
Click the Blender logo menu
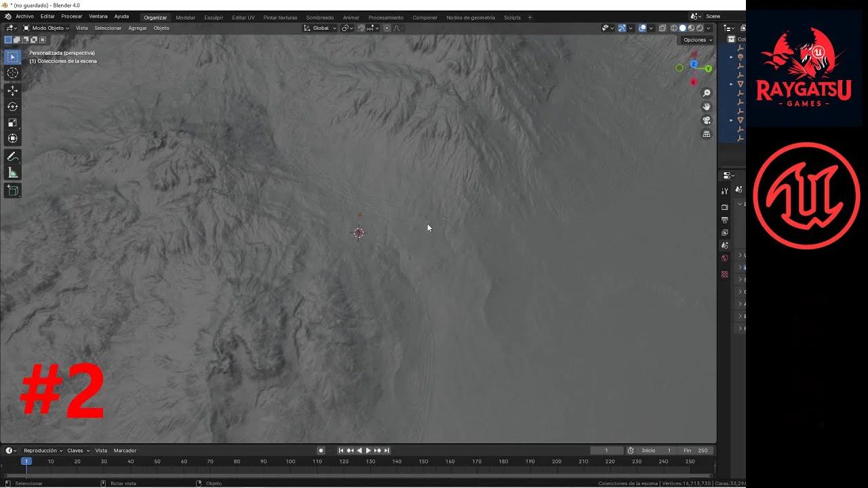click(7, 16)
